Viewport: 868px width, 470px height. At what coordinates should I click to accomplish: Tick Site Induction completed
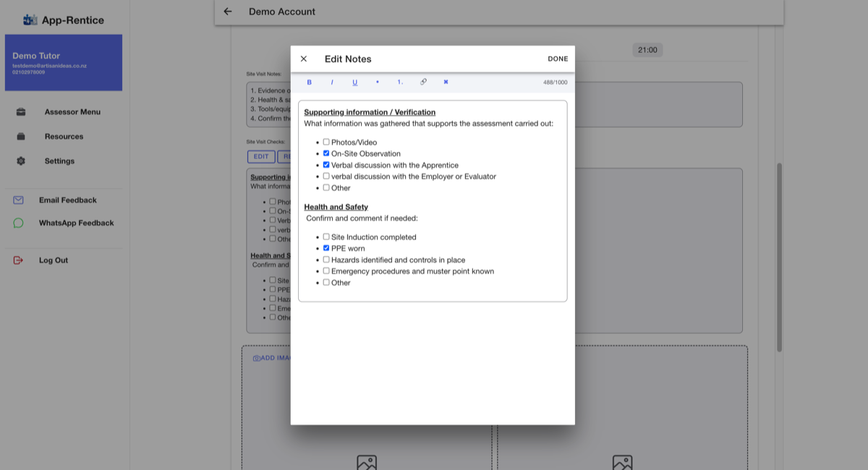point(326,236)
